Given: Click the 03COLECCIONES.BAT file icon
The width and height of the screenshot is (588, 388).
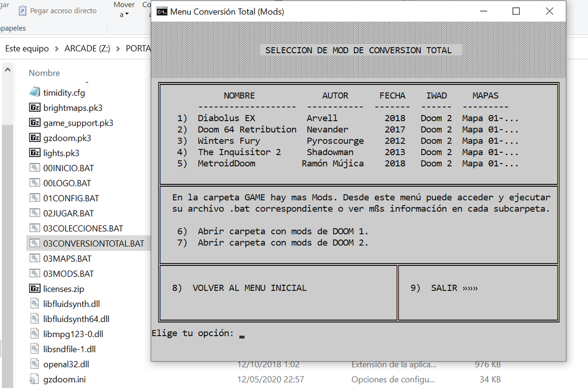Looking at the screenshot, I should pyautogui.click(x=34, y=228).
